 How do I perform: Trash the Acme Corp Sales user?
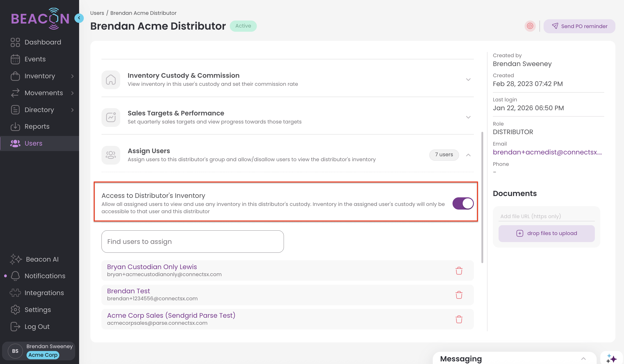459,319
